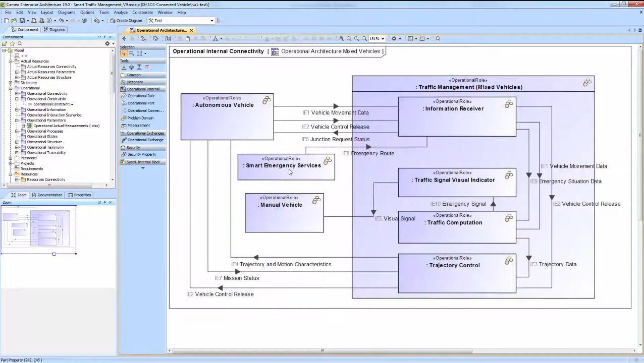This screenshot has height=363, width=644.
Task: Click the IE8 Emergency Route label
Action: 368,153
